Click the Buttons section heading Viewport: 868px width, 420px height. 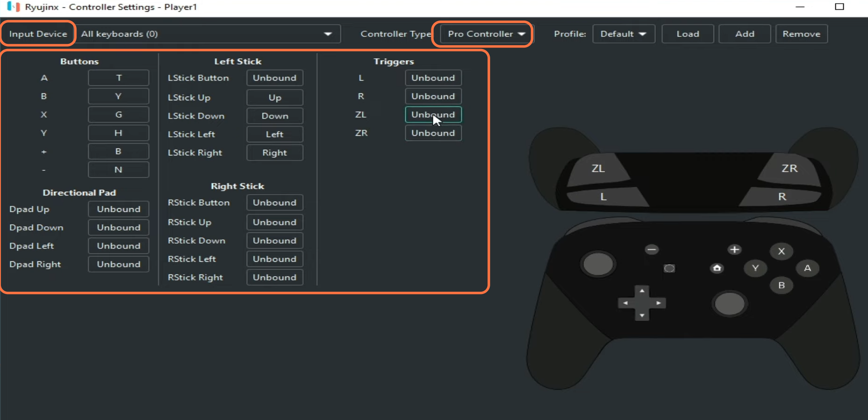79,61
